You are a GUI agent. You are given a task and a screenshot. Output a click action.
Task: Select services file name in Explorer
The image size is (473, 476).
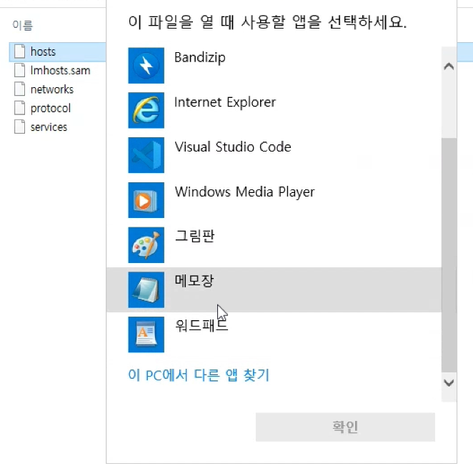49,127
